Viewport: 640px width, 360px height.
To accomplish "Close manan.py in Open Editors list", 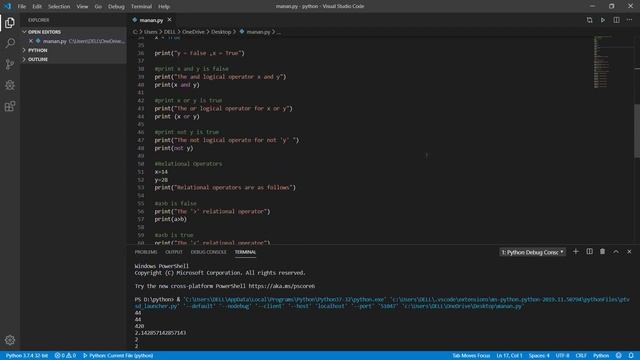I will point(31,41).
